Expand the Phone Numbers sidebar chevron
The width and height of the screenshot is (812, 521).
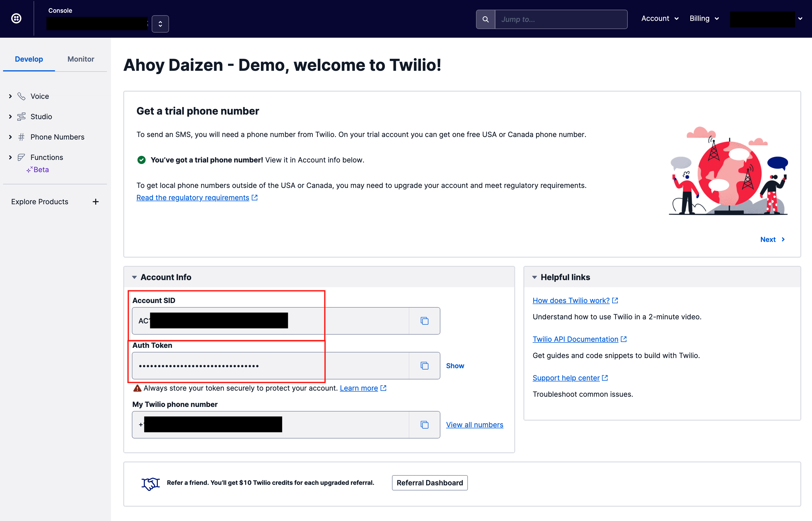pos(10,137)
